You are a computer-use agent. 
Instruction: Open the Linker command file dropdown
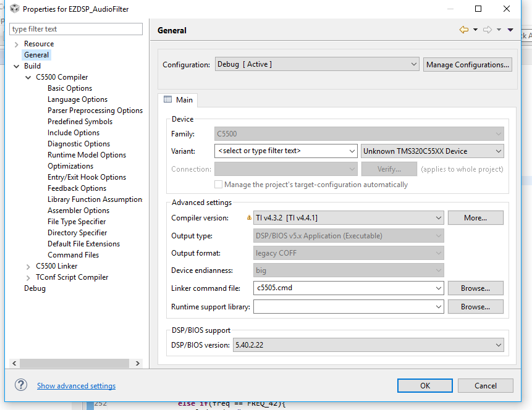point(438,288)
